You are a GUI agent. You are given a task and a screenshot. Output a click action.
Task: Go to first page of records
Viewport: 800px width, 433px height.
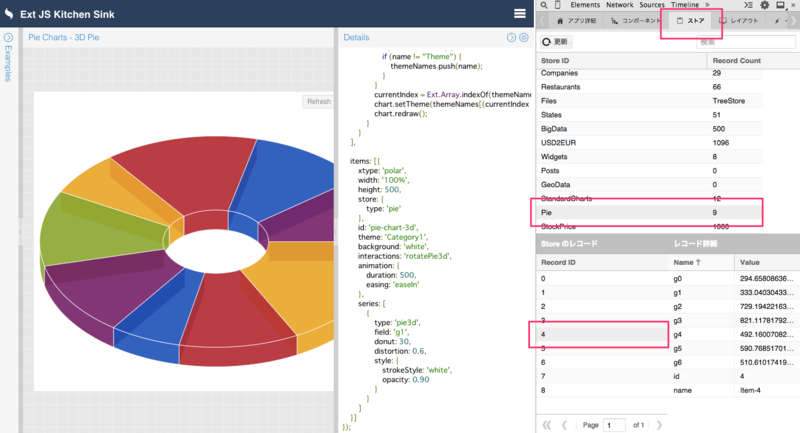point(546,425)
